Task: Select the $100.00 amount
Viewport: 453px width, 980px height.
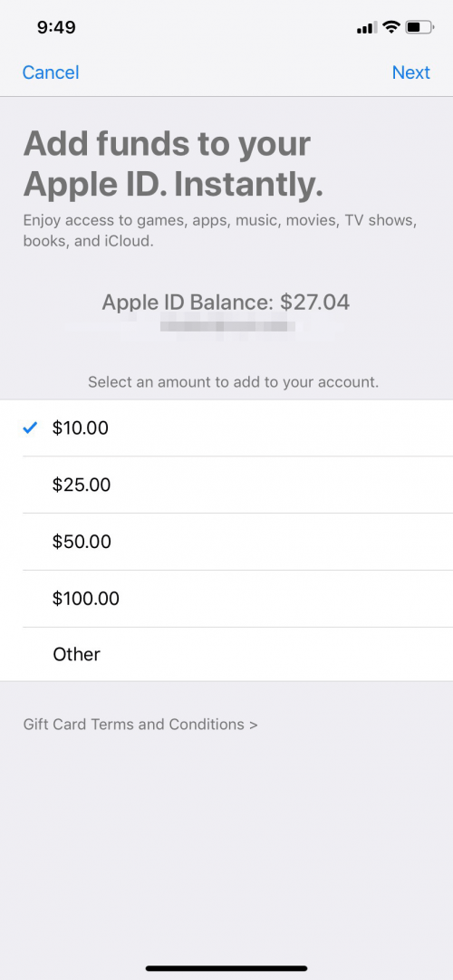Action: [226, 599]
